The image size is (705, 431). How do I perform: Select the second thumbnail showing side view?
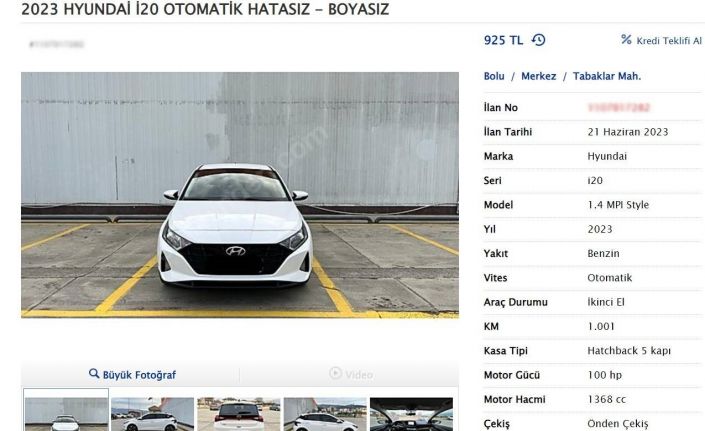(152, 414)
